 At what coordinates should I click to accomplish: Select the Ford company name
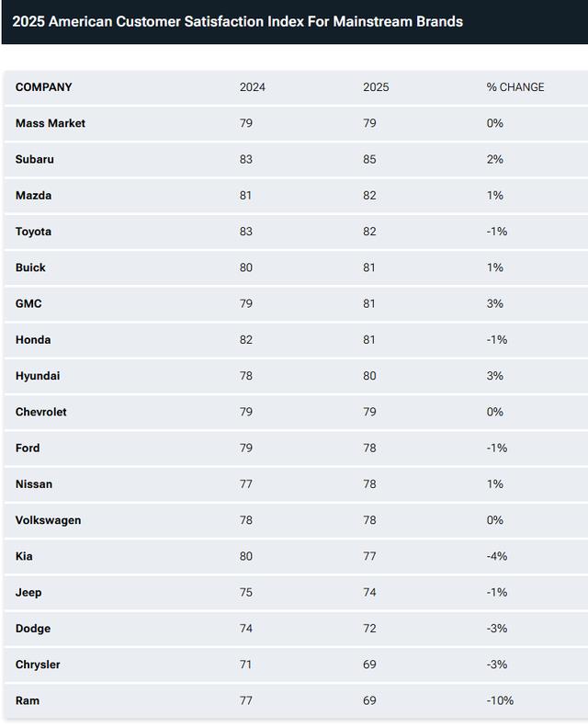(x=28, y=448)
